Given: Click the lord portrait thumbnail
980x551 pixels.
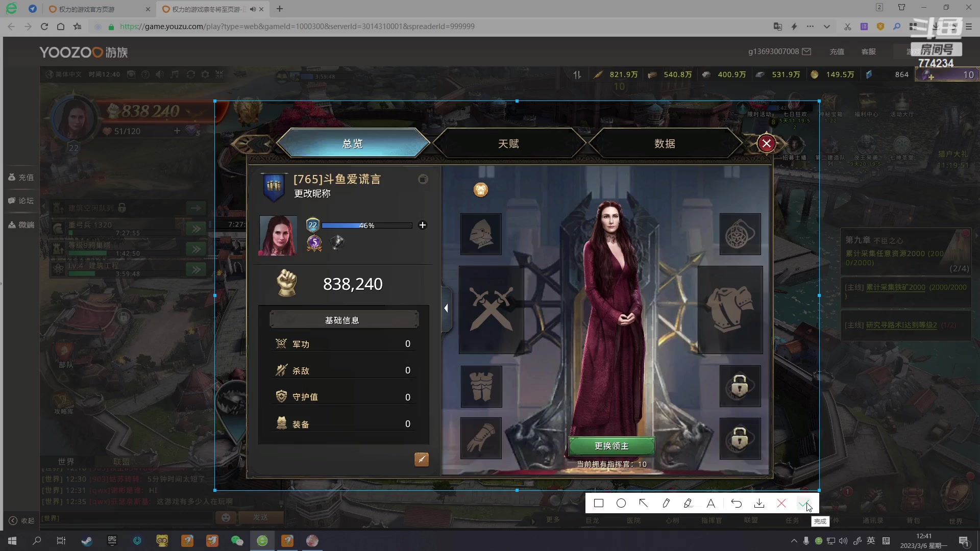Looking at the screenshot, I should point(278,235).
